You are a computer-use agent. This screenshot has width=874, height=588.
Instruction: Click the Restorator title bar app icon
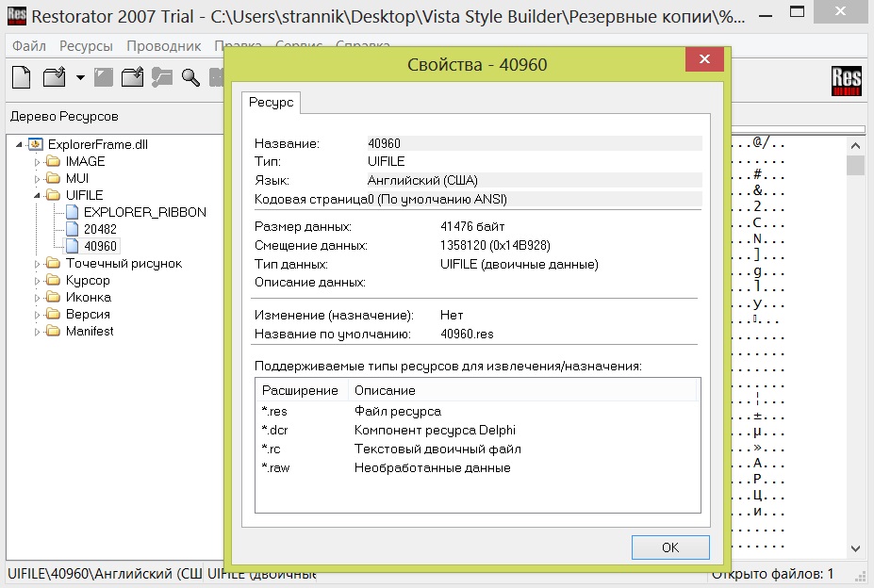(x=17, y=16)
